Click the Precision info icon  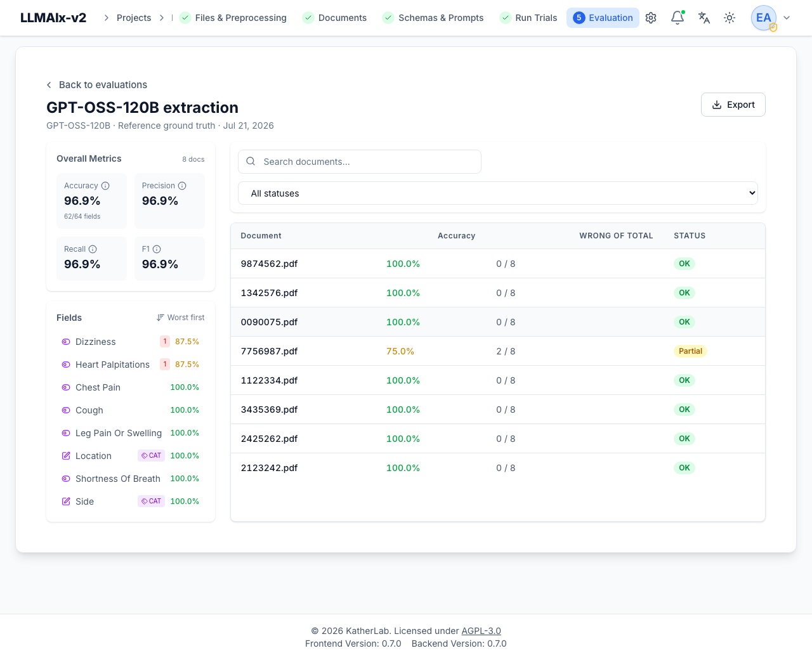point(182,186)
